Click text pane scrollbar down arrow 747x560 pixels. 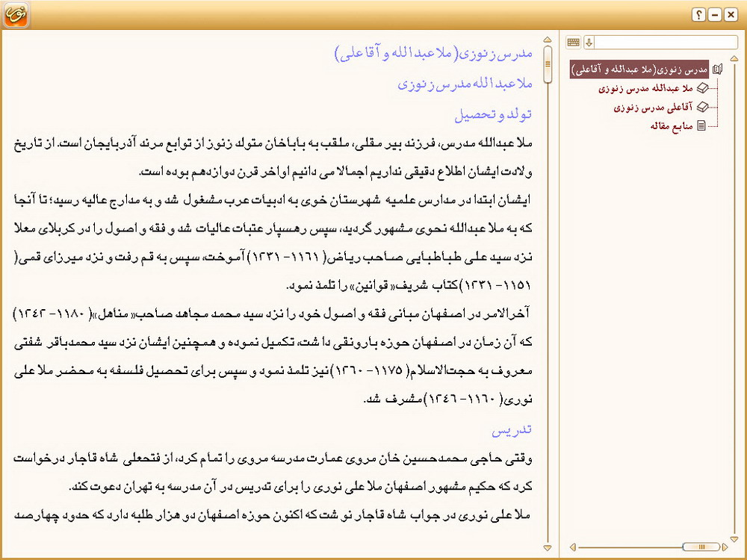548,547
